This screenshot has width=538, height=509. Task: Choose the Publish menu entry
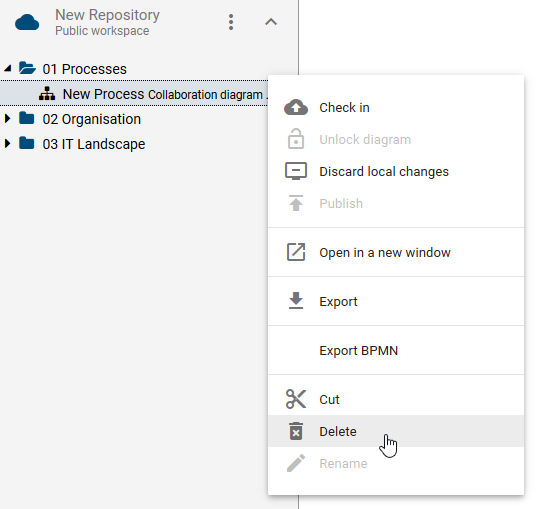[396, 203]
